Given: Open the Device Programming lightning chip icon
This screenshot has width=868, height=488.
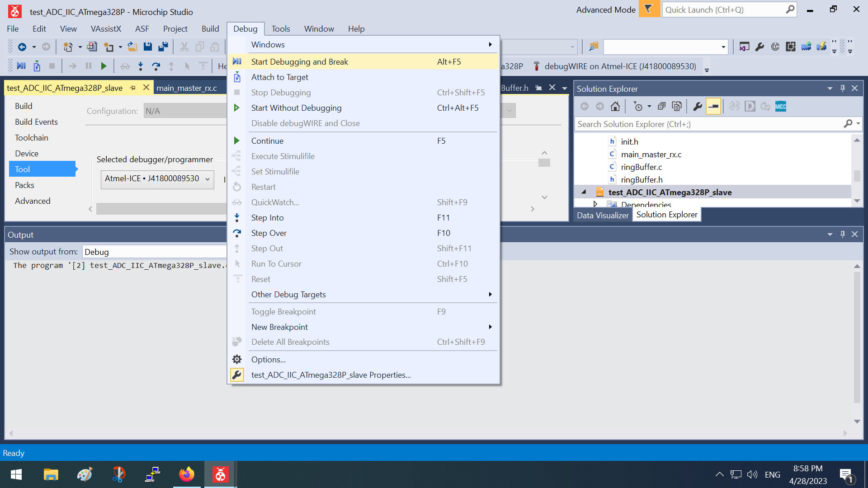Looking at the screenshot, I should [x=821, y=47].
